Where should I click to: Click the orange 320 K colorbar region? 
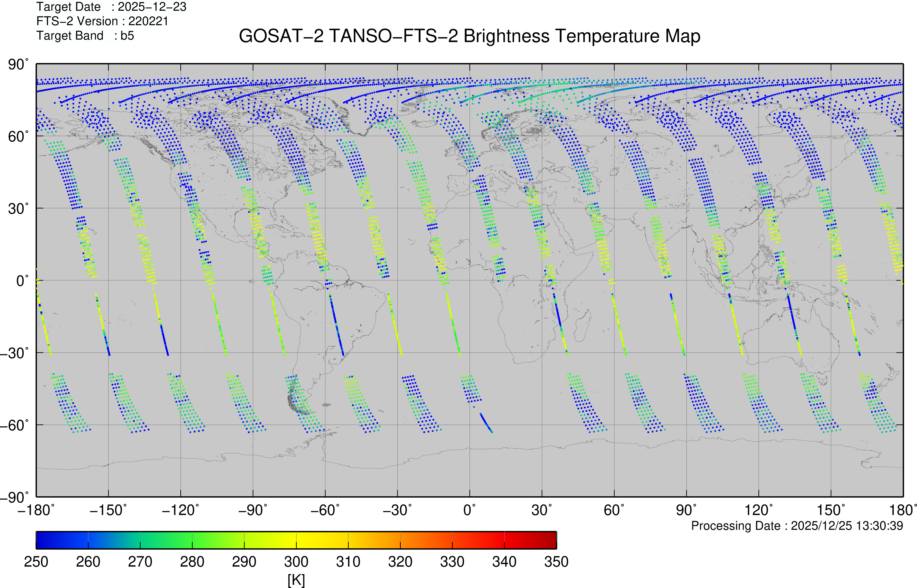(400, 540)
